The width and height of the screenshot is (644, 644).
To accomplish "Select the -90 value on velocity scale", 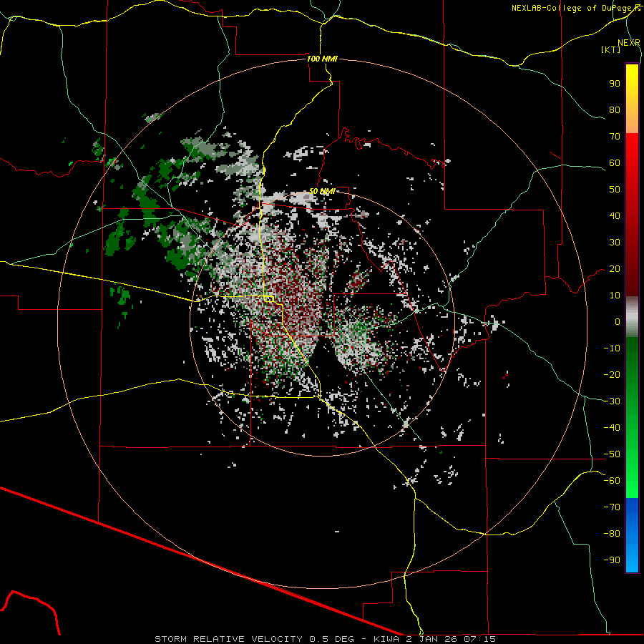I will tap(612, 560).
